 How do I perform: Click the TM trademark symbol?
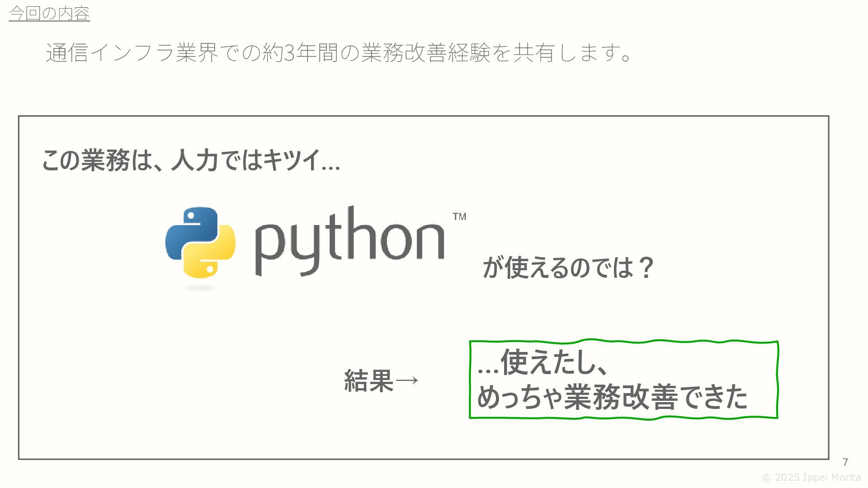coord(459,217)
